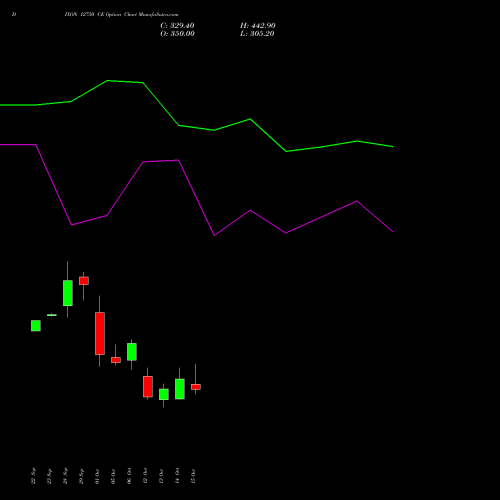Select the tall green candlestick for 28 Sep
500x500 pixels.
[x=68, y=293]
